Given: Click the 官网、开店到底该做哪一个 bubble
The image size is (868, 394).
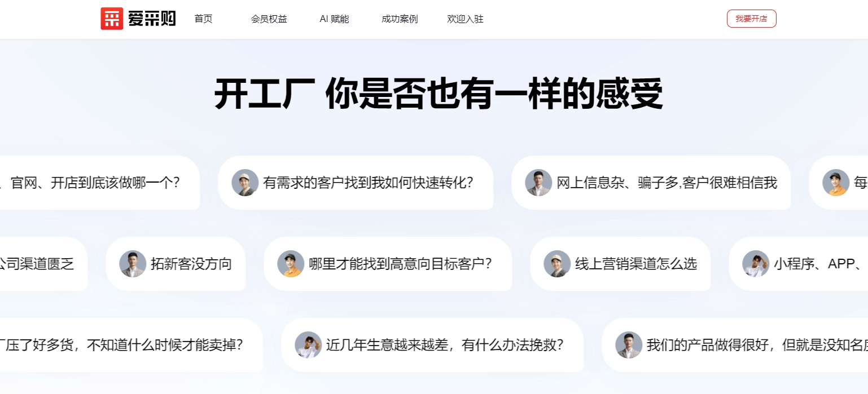Looking at the screenshot, I should pyautogui.click(x=100, y=183).
